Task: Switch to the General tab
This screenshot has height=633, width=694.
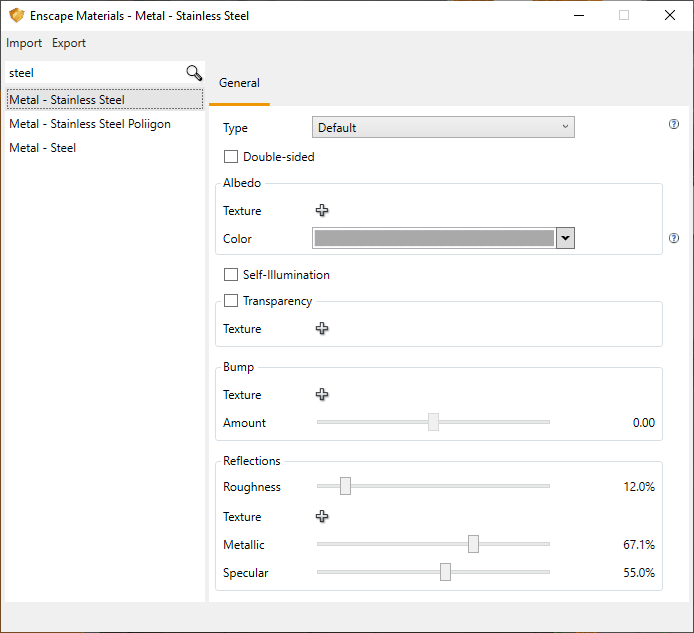Action: tap(239, 83)
